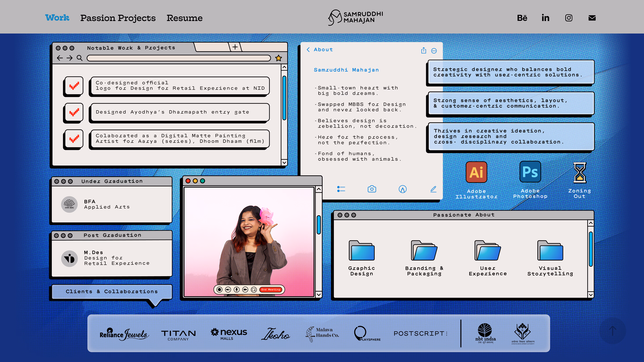Open the Behance profile icon
The width and height of the screenshot is (644, 362).
(x=522, y=18)
